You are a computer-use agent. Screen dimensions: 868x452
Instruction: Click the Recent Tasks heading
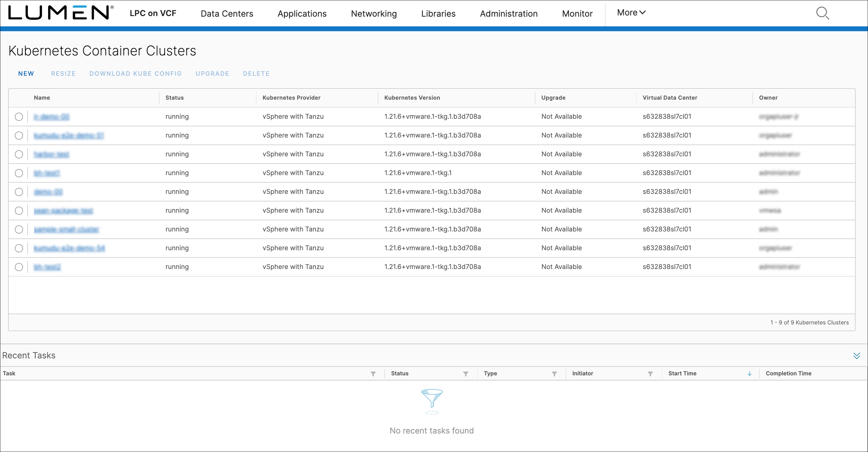tap(29, 356)
